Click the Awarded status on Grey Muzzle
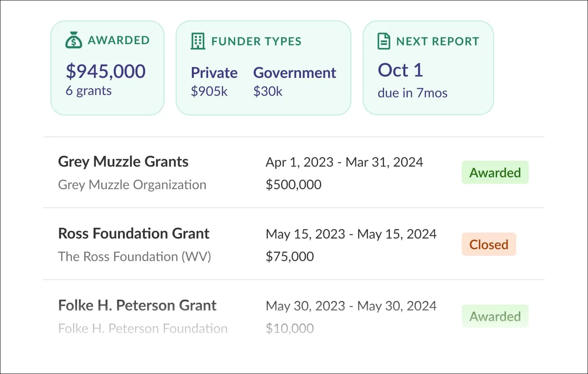This screenshot has height=374, width=588. (x=495, y=172)
